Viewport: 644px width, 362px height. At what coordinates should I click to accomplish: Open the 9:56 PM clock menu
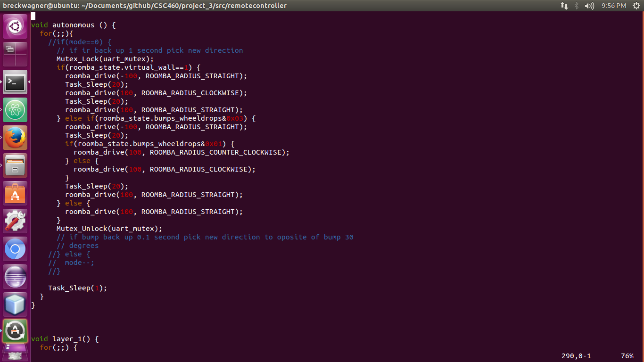pos(614,6)
